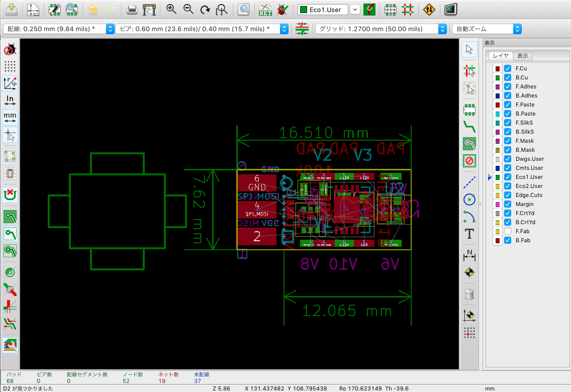Open the Eco1.User layer selector dropdown
Screen dimensions: 571x392
355,10
